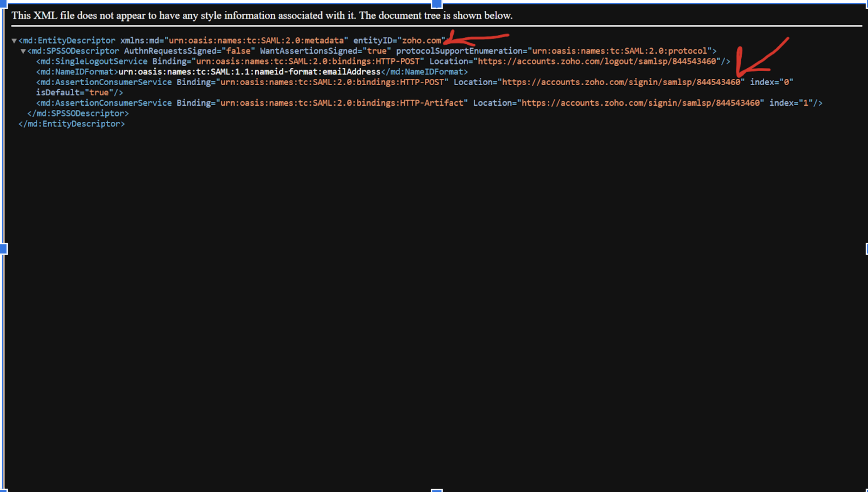Click the top-left corner resize handle
This screenshot has width=868, height=492.
click(3, 3)
